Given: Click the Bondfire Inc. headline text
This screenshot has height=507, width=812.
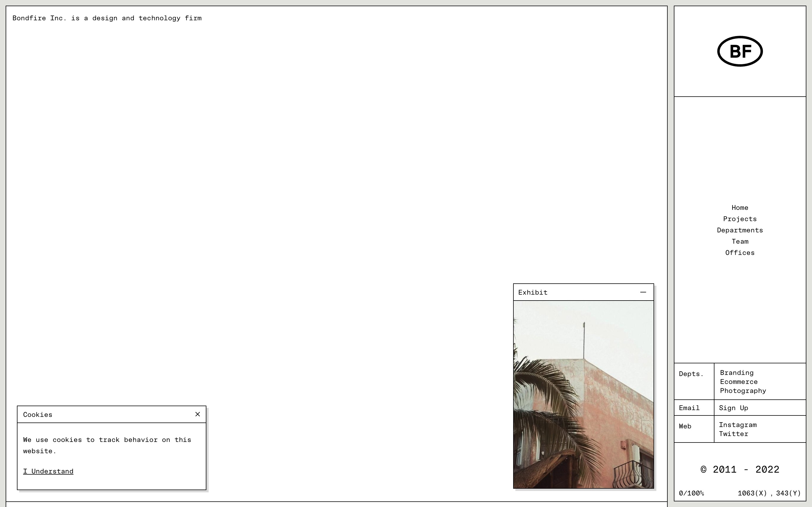Looking at the screenshot, I should (x=107, y=18).
